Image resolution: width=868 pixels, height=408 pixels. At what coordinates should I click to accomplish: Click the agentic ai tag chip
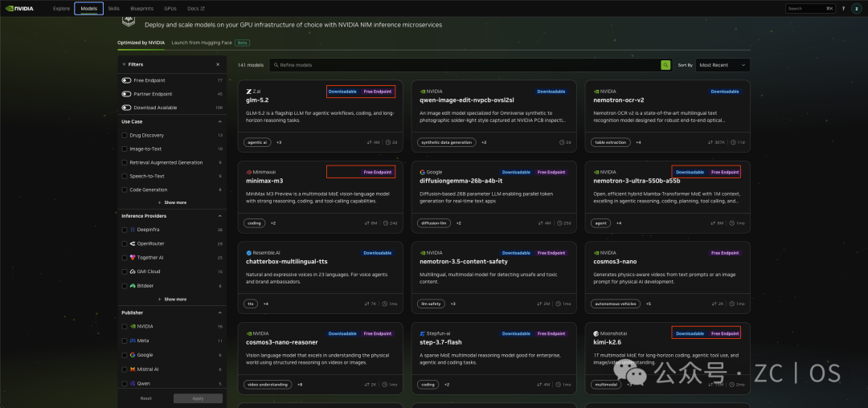click(x=257, y=142)
